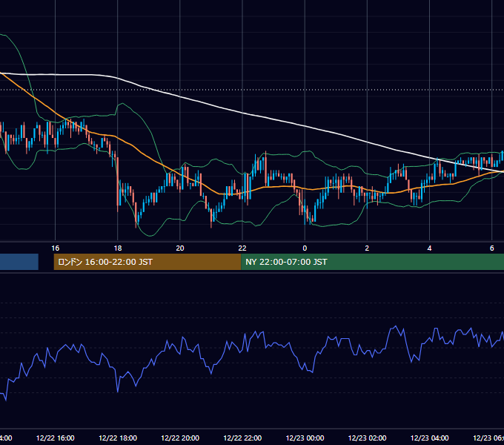Select the ロンドン 16:00-22:00 JST session bar
This screenshot has width=504, height=445.
147,262
